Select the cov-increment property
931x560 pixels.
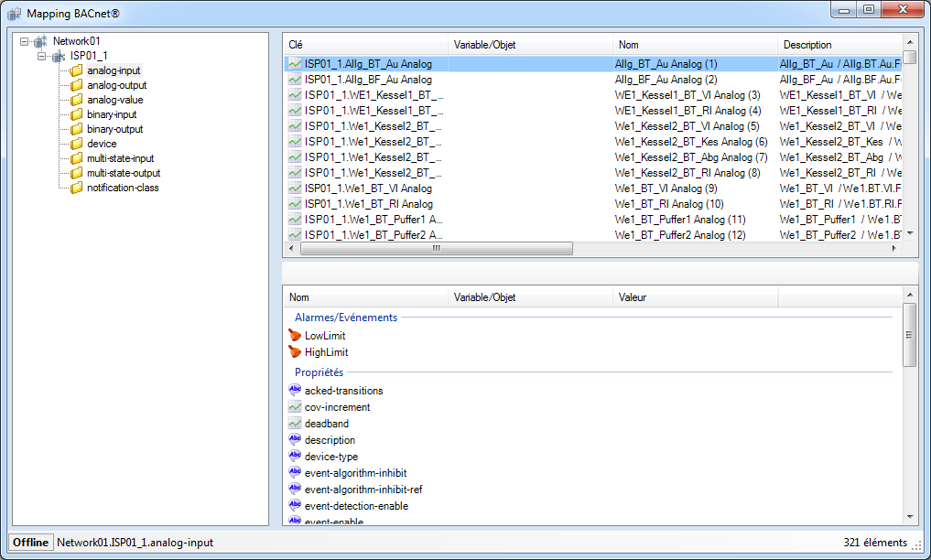(337, 407)
